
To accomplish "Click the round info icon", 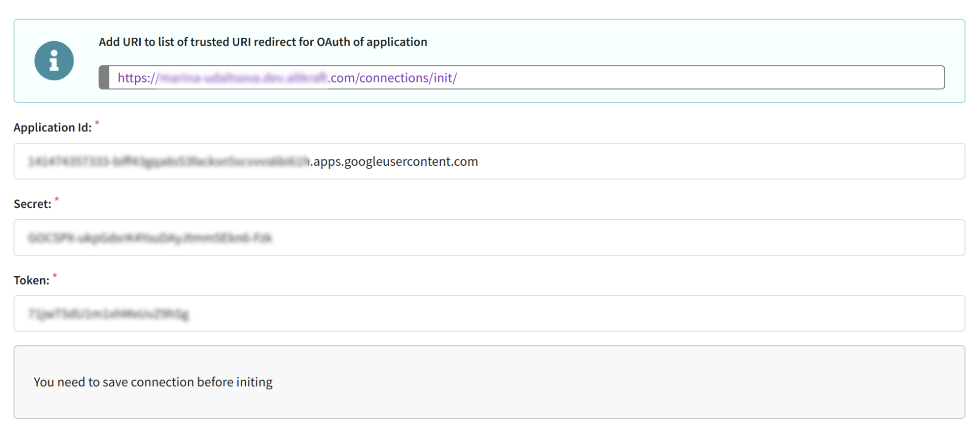I will click(54, 61).
